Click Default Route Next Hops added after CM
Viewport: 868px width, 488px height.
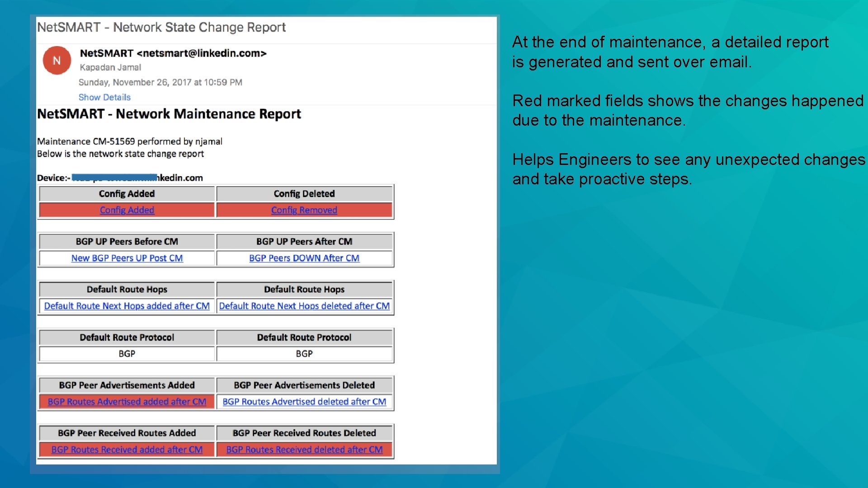[x=127, y=306]
